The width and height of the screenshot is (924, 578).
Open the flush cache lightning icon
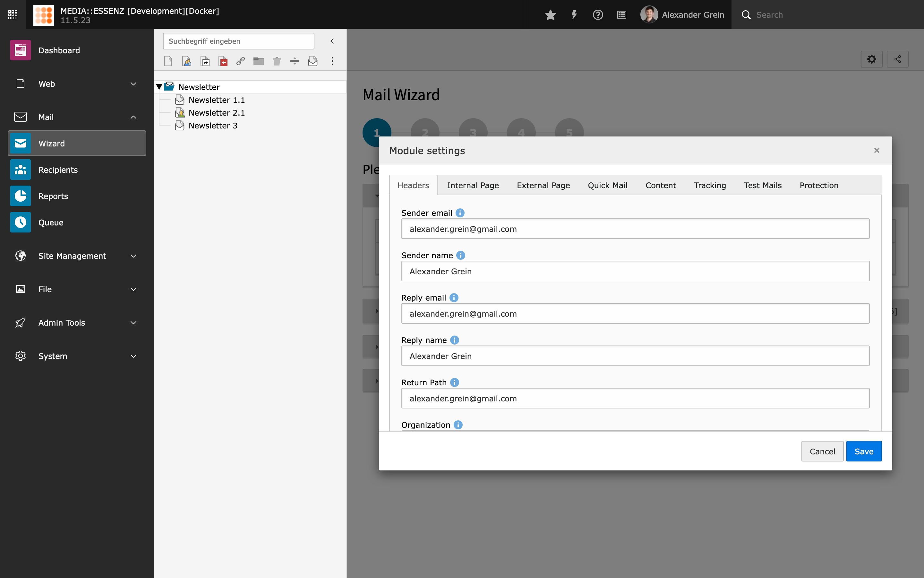click(574, 15)
